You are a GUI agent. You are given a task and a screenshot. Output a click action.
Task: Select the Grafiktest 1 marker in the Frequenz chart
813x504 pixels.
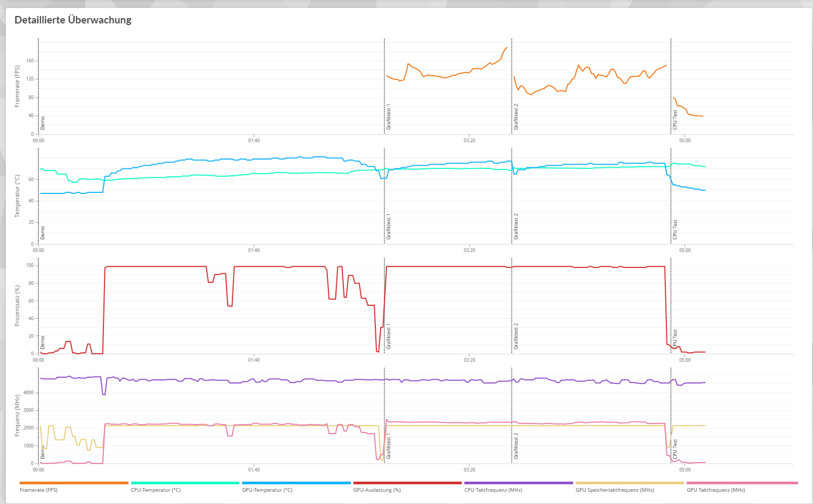(389, 446)
